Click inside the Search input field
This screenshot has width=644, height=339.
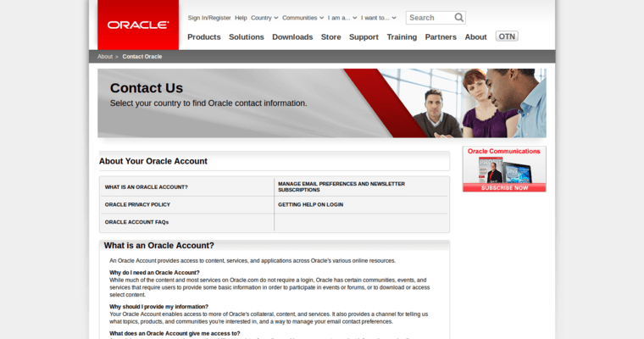point(429,17)
